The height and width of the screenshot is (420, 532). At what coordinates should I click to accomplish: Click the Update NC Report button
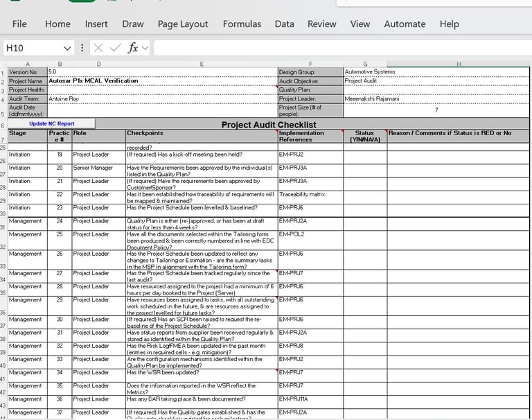(x=51, y=123)
